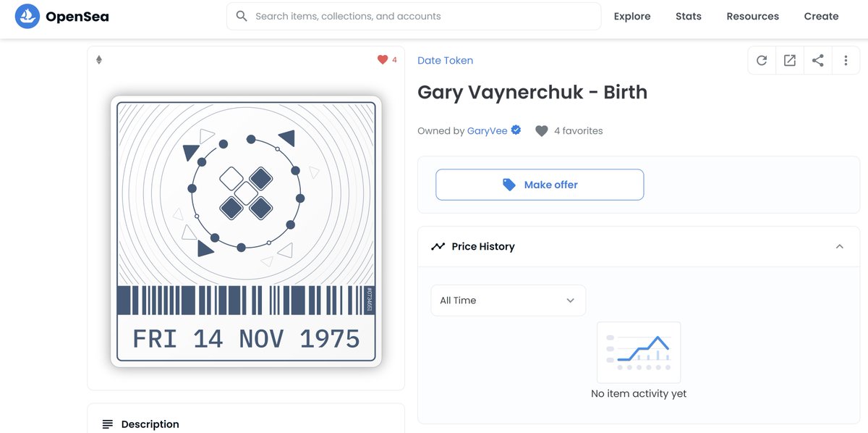The image size is (868, 433).
Task: Go to the Create page
Action: [821, 16]
